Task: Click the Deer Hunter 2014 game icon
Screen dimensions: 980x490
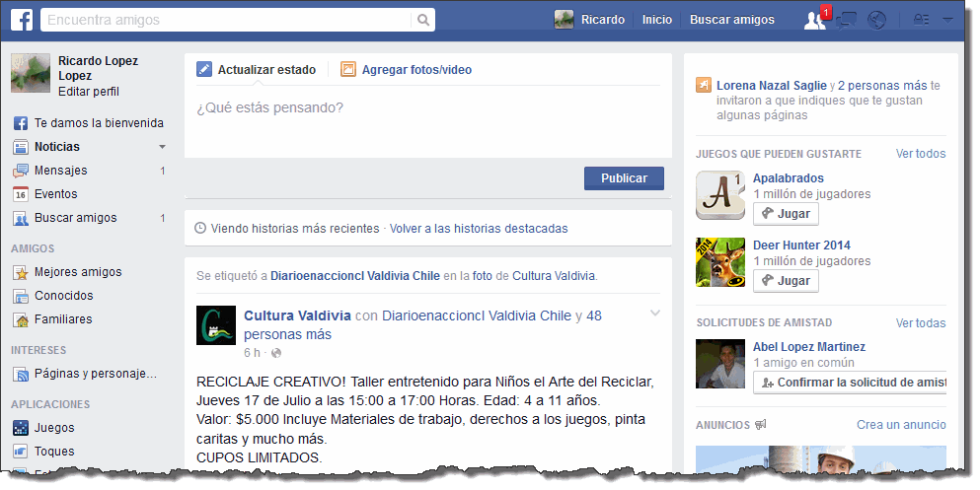Action: 719,262
